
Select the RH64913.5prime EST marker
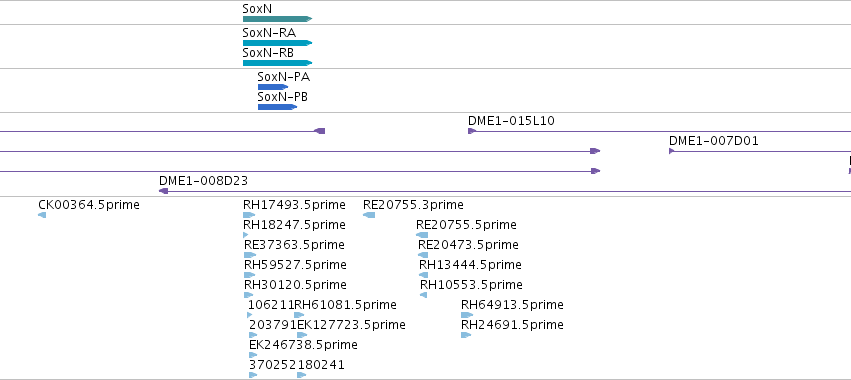pyautogui.click(x=467, y=315)
